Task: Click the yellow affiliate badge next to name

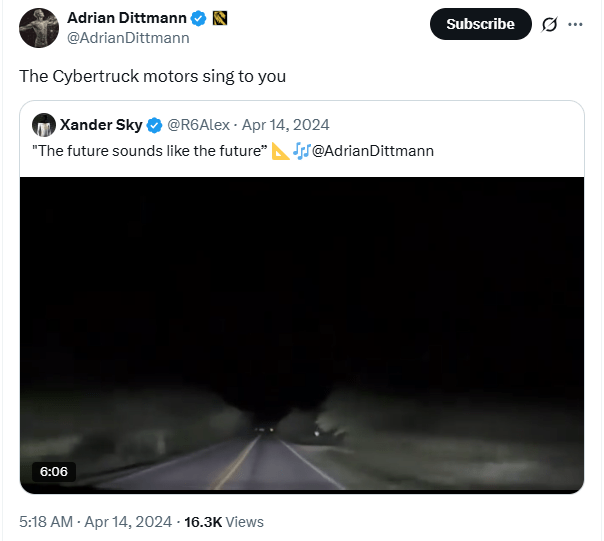Action: click(x=221, y=18)
